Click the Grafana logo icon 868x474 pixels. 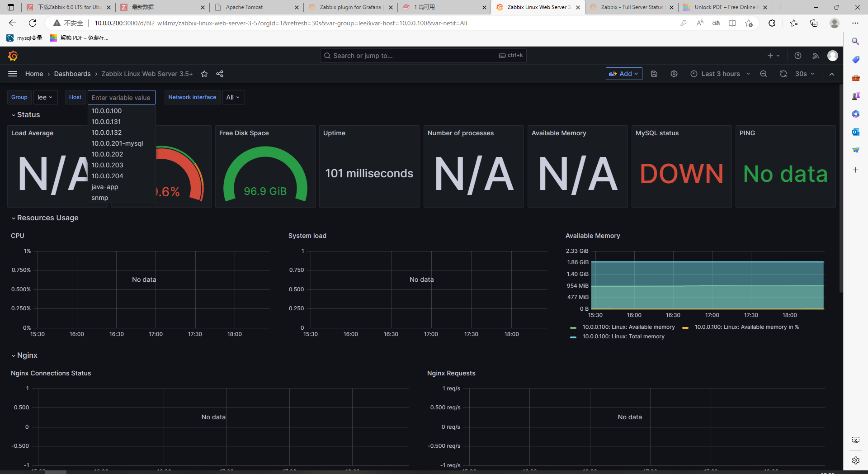click(x=13, y=56)
